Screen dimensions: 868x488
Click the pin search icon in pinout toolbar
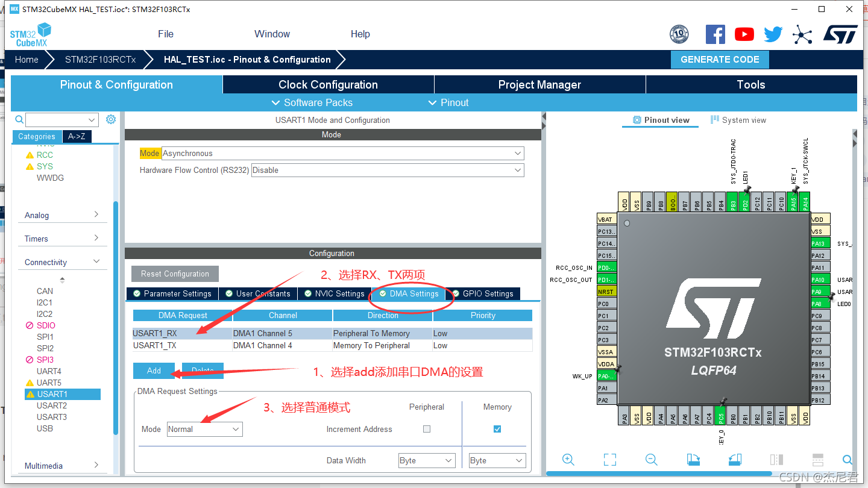[847, 460]
